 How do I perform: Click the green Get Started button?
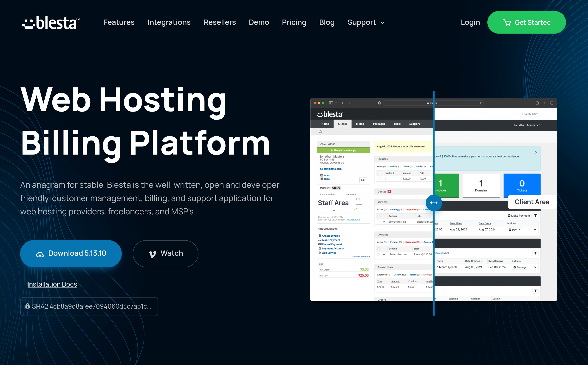tap(526, 22)
